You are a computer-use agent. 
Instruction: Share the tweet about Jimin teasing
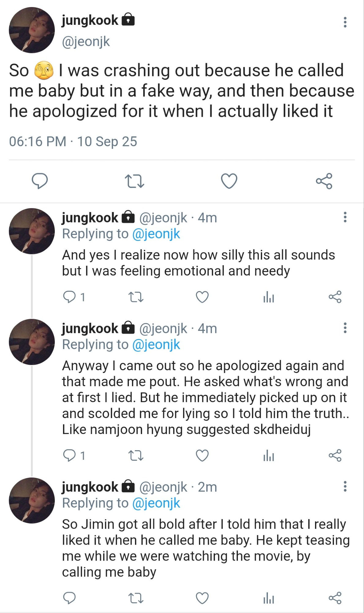pos(335,598)
